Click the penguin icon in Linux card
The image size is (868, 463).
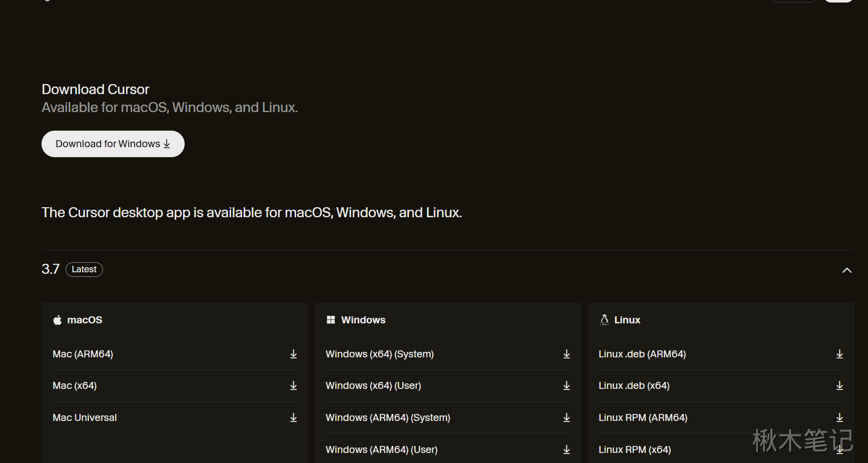pyautogui.click(x=604, y=320)
